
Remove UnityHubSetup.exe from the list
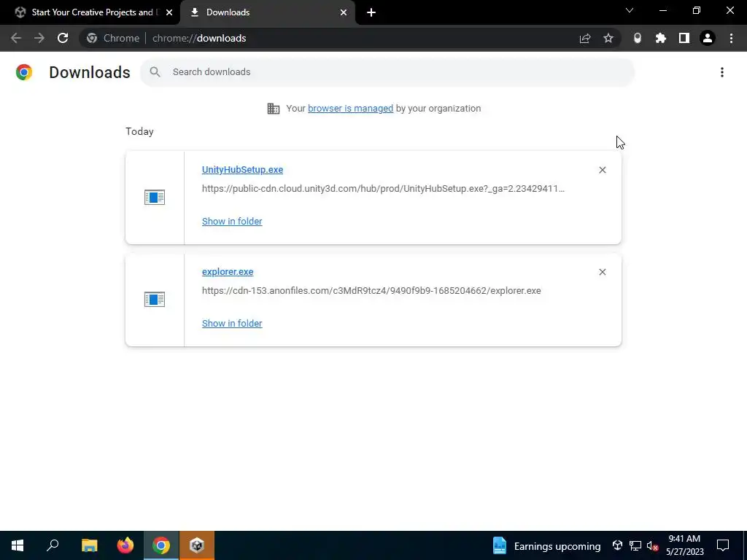click(602, 170)
